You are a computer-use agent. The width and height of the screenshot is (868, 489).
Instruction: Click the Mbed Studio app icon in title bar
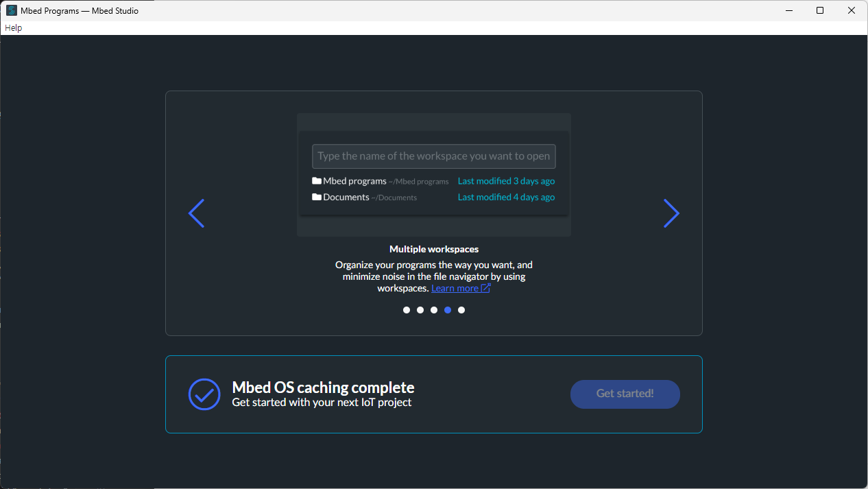click(x=12, y=10)
